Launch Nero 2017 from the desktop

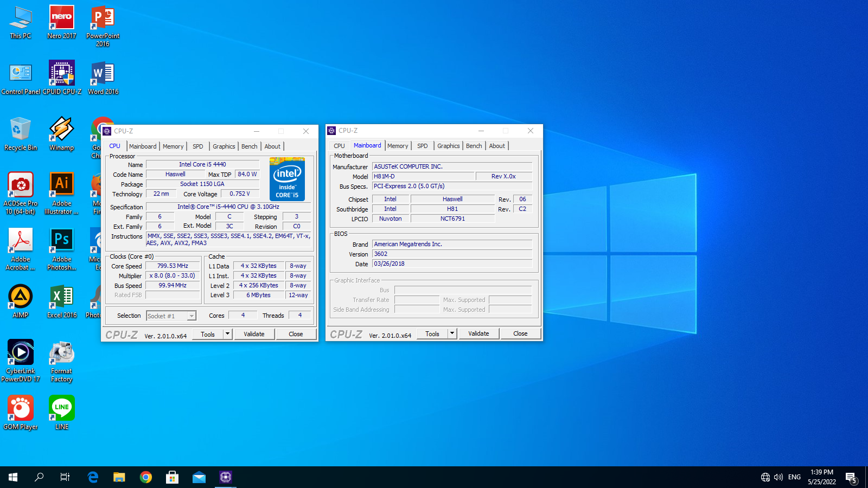62,22
